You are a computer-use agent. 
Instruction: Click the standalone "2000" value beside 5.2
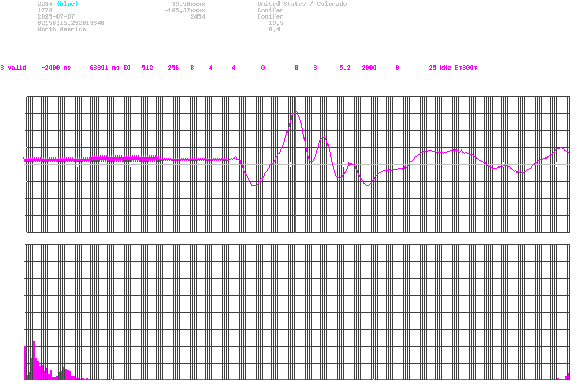pos(369,68)
